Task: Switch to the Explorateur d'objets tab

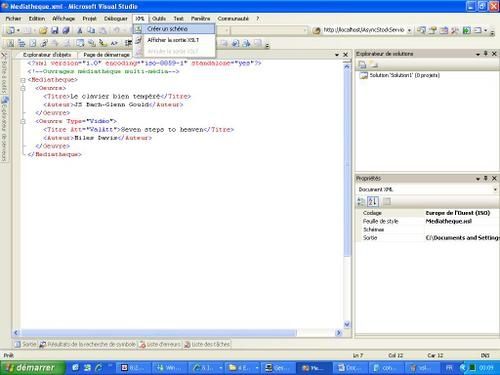Action: click(x=47, y=55)
